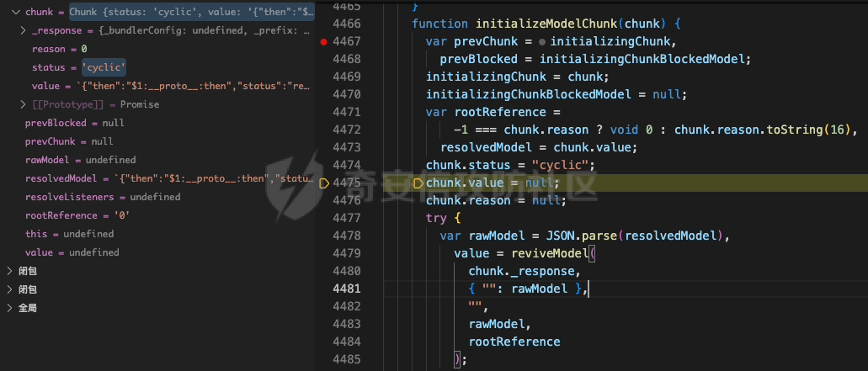The image size is (868, 371).
Task: Click chunk.reason = null on line 4476
Action: click(493, 201)
